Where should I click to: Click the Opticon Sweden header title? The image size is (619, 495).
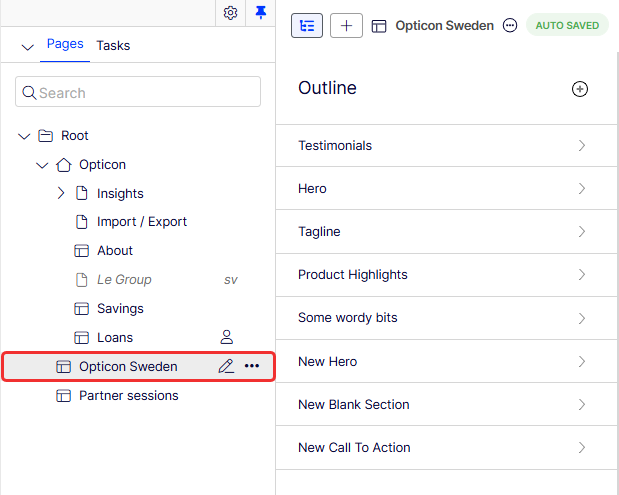pyautogui.click(x=445, y=26)
